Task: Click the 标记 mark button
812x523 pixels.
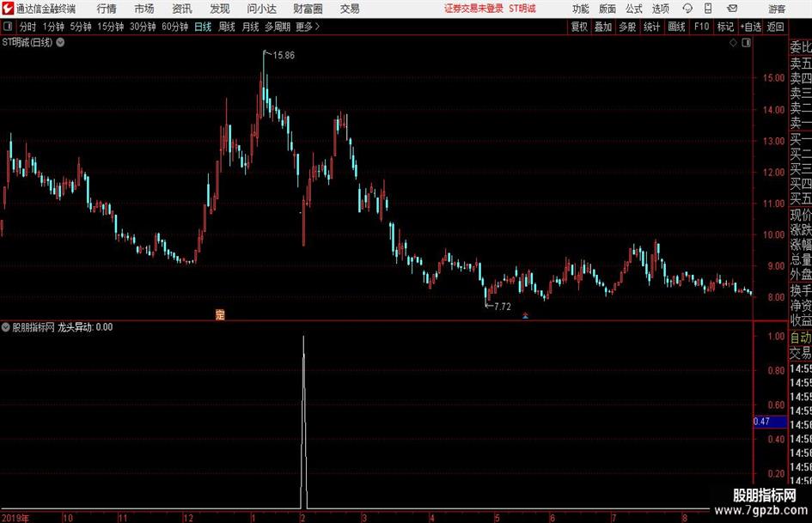Action: click(x=725, y=27)
